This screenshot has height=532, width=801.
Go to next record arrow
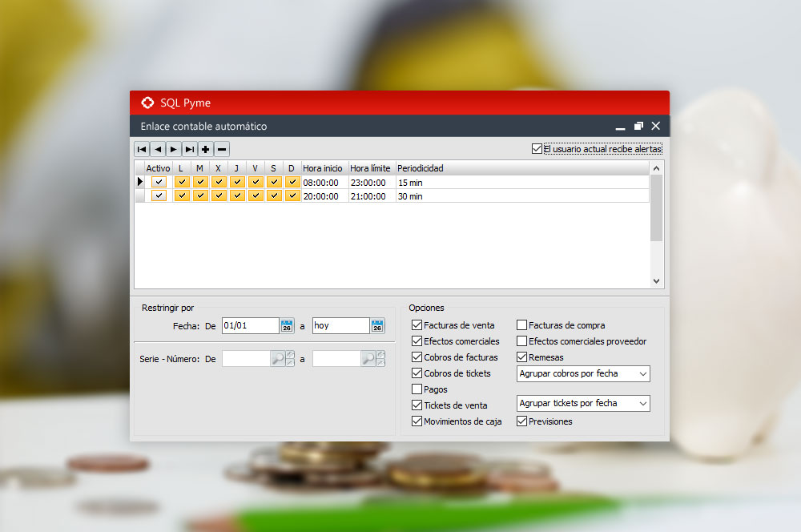174,149
